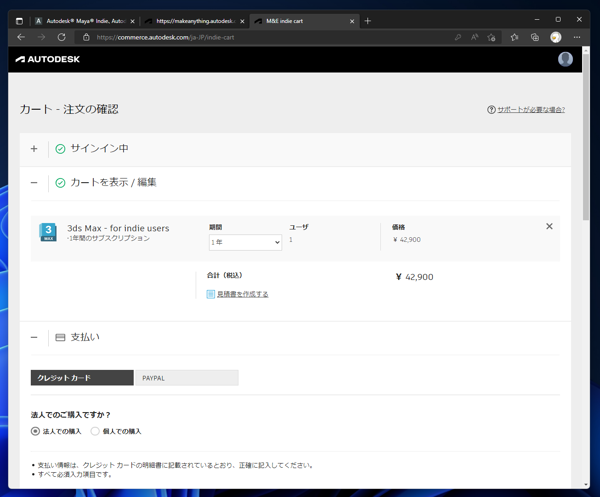
Task: Open browser Collections icon
Action: [x=535, y=37]
